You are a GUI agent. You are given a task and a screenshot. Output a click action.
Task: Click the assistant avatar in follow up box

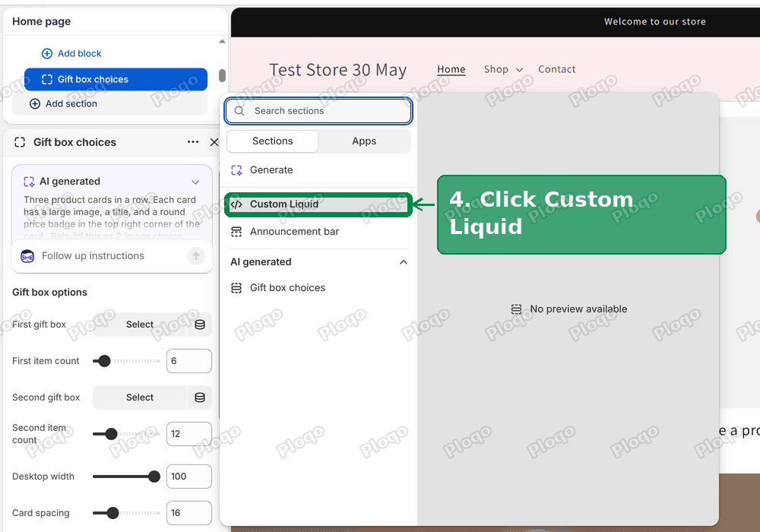pyautogui.click(x=27, y=256)
